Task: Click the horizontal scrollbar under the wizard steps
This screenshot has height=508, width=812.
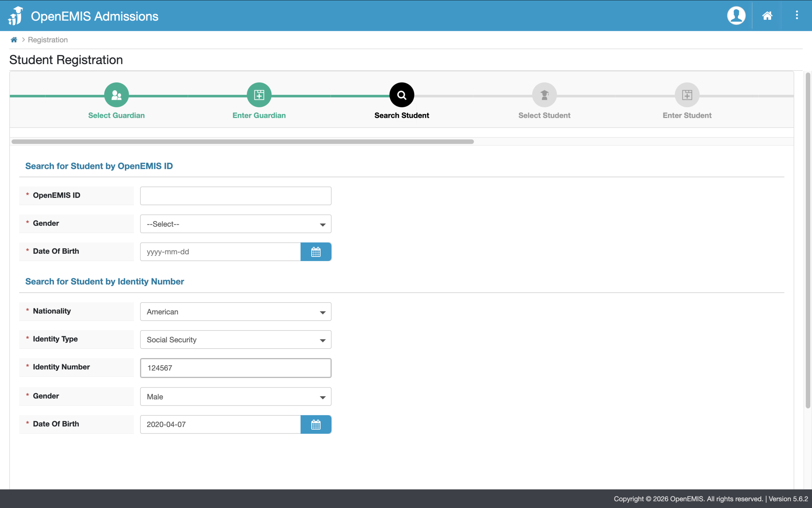Action: [243, 142]
